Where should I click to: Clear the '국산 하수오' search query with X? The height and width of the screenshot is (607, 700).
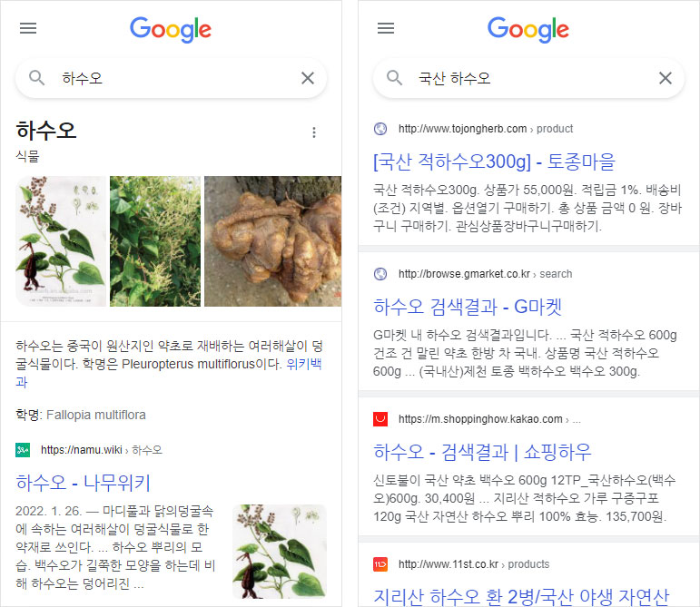click(665, 78)
